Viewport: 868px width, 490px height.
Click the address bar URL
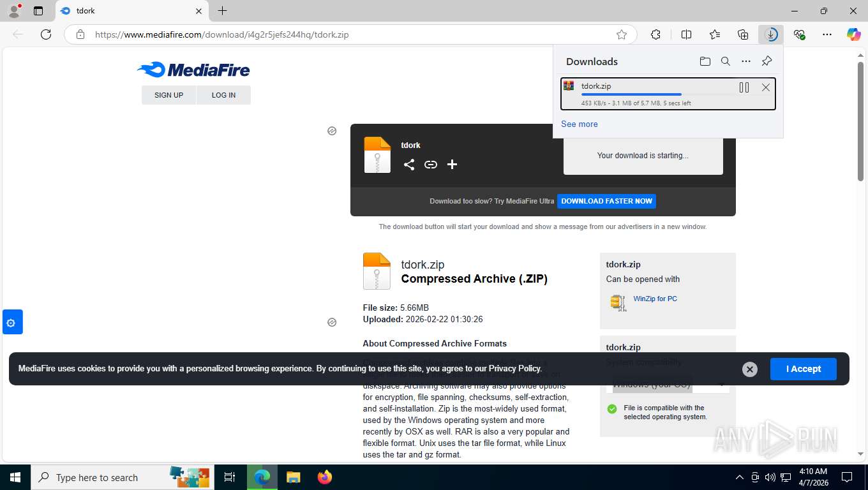[x=221, y=34]
